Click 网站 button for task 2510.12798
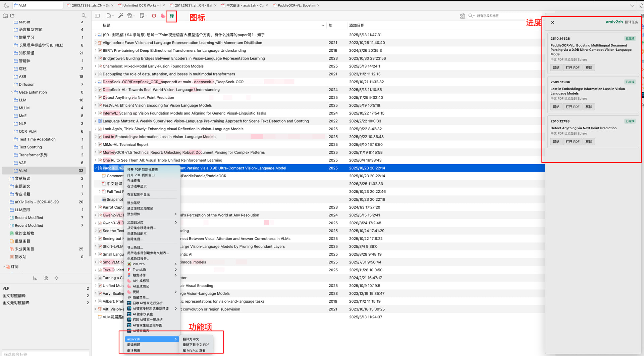 click(x=556, y=142)
